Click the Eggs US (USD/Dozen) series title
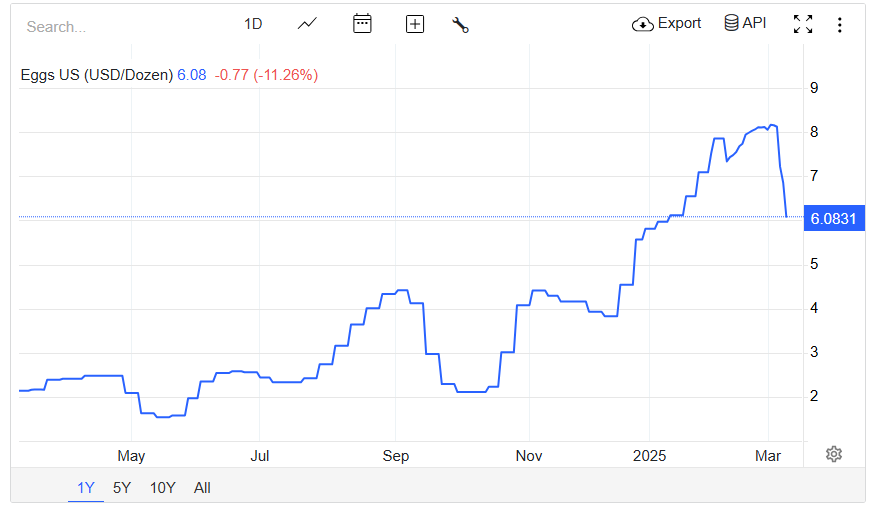873x510 pixels. 97,75
